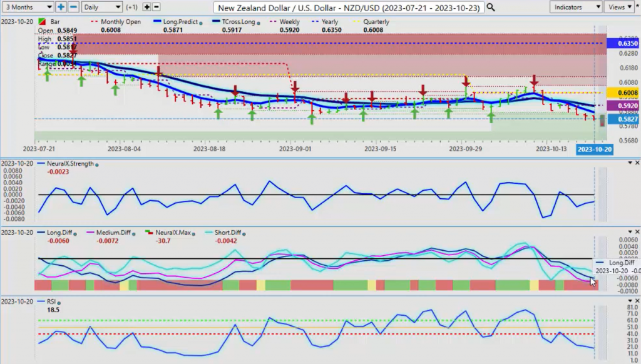The image size is (641, 364).
Task: Click the NeuralX.Max red-green legend icon
Action: point(149,233)
